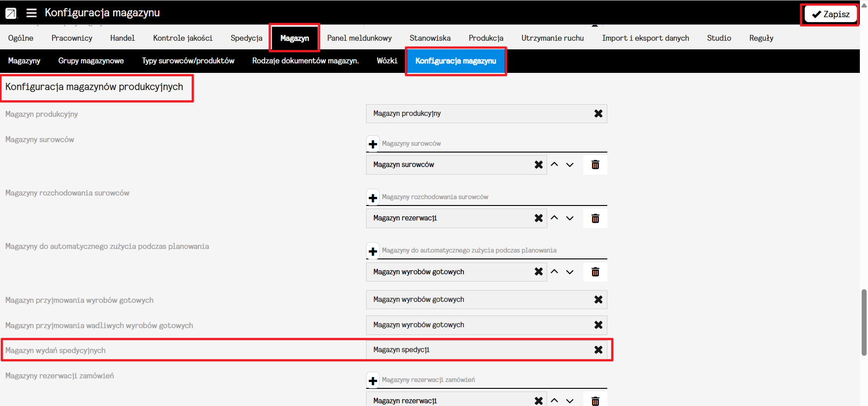This screenshot has width=868, height=406.
Task: Open the hamburger main menu
Action: (x=31, y=13)
